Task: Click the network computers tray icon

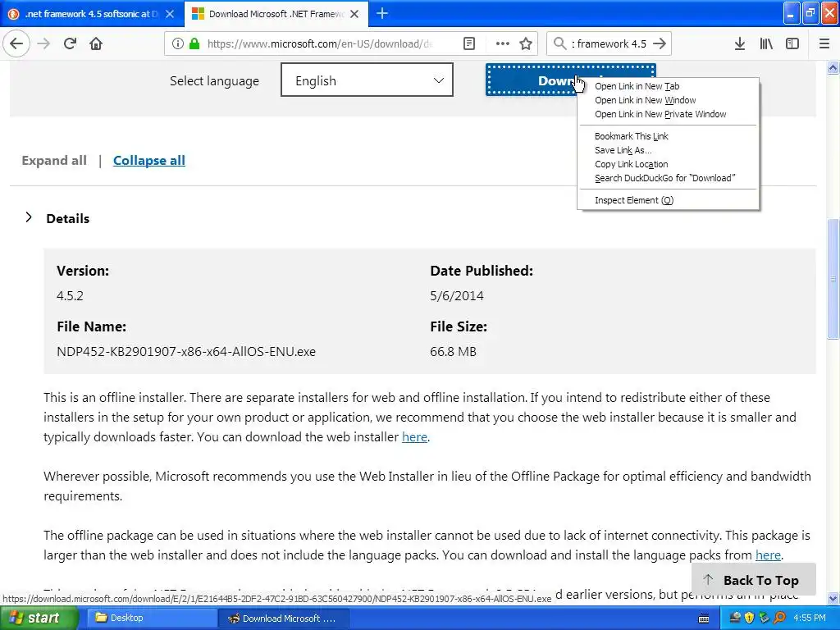Action: (735, 619)
